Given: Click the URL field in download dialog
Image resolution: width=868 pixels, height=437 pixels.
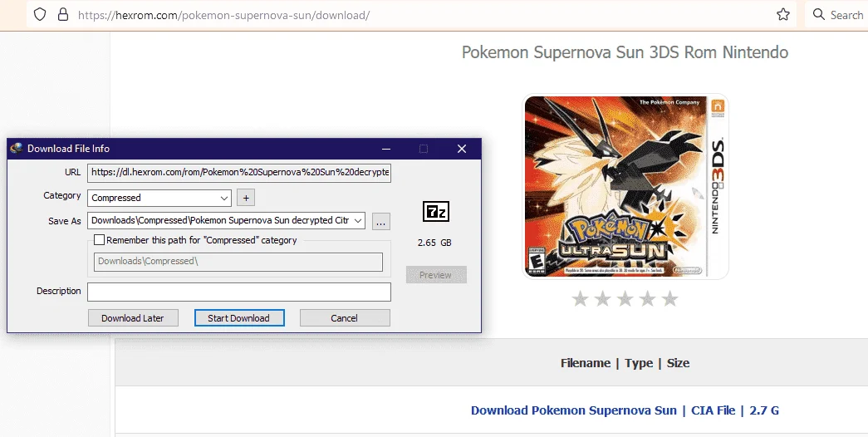Looking at the screenshot, I should tap(239, 172).
